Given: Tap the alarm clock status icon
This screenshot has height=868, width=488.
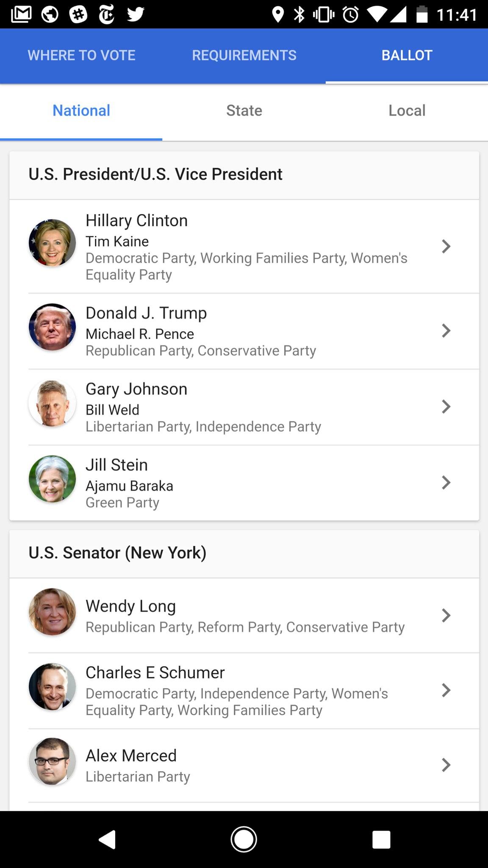Looking at the screenshot, I should pyautogui.click(x=351, y=15).
